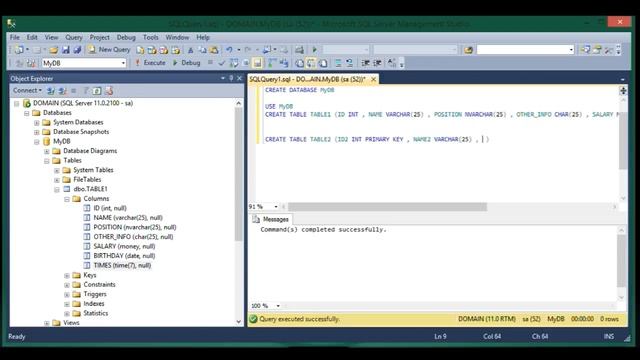Click the Open File folder icon
This screenshot has width=640, height=360.
coord(53,50)
